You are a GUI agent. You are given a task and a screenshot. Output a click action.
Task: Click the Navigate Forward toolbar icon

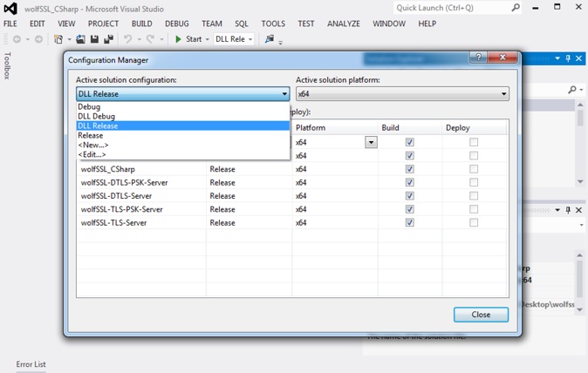pyautogui.click(x=38, y=39)
